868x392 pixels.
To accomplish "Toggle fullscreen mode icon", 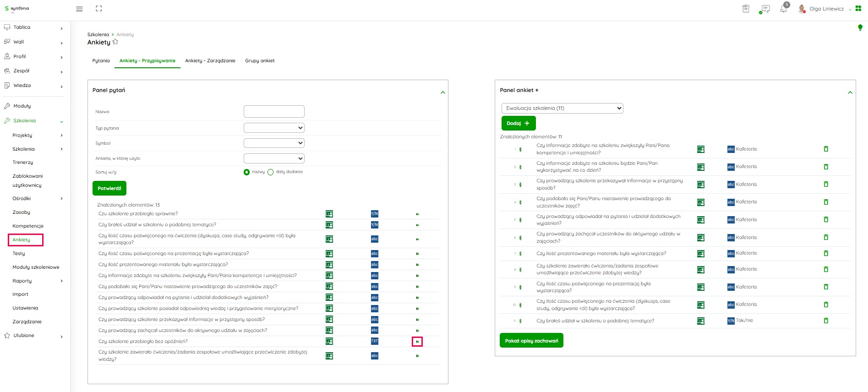I will pos(98,9).
